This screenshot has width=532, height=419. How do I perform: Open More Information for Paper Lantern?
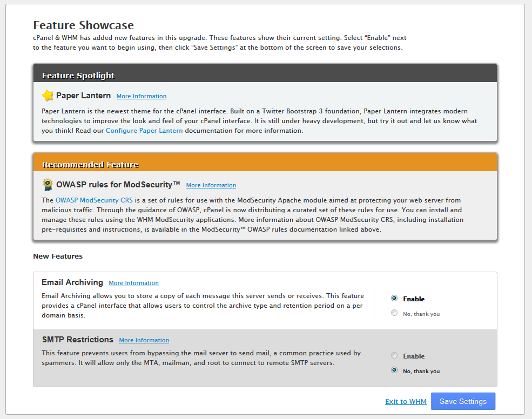coord(142,96)
